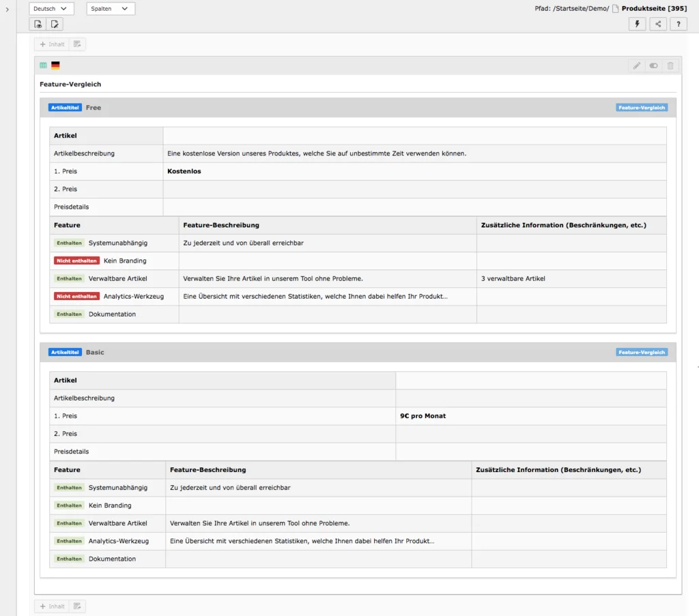
Task: Click the page edit icon beside preview
Action: 55,24
